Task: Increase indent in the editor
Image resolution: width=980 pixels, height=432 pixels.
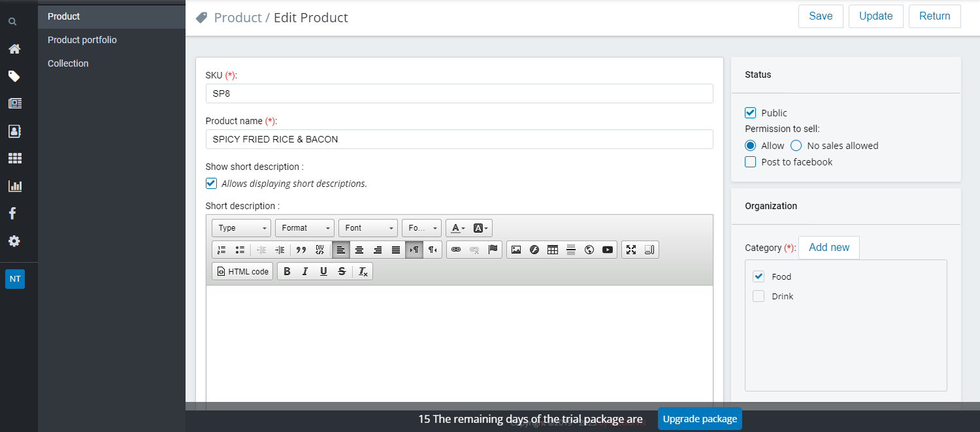Action: (280, 250)
